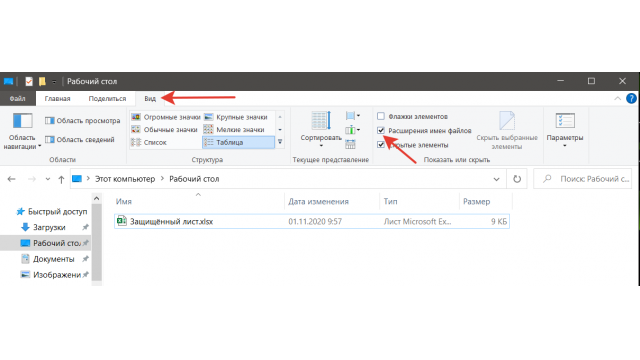640x360 pixels.
Task: Click the Excel icon of Защищённый лист.xlsx
Action: click(121, 221)
